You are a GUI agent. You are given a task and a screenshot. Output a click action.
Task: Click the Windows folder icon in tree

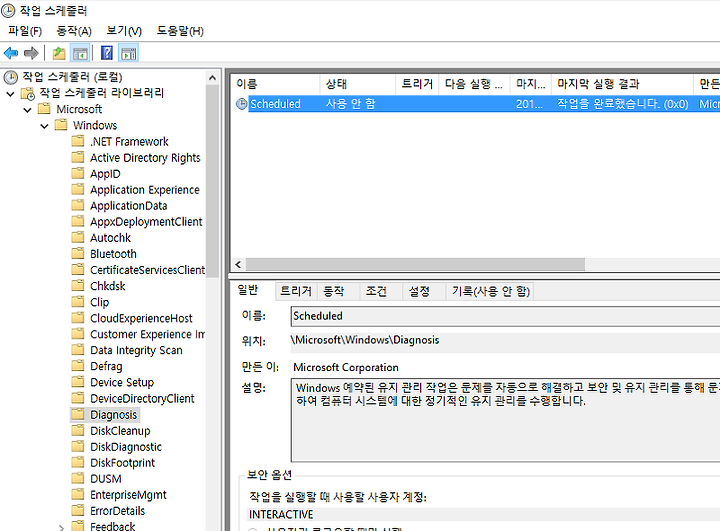click(x=61, y=124)
